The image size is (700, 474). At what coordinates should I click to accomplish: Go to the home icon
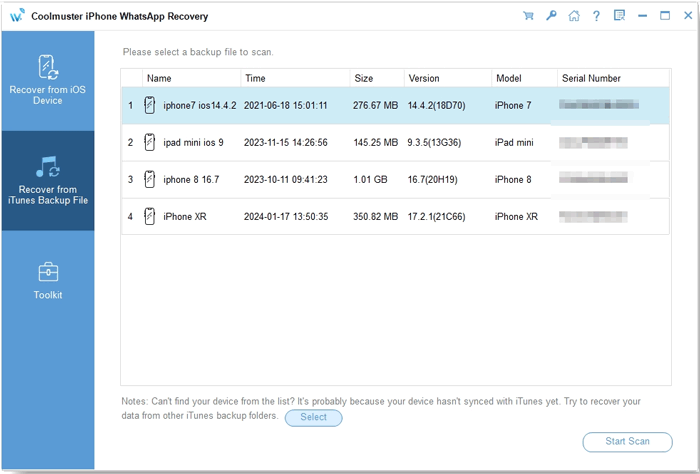point(574,16)
